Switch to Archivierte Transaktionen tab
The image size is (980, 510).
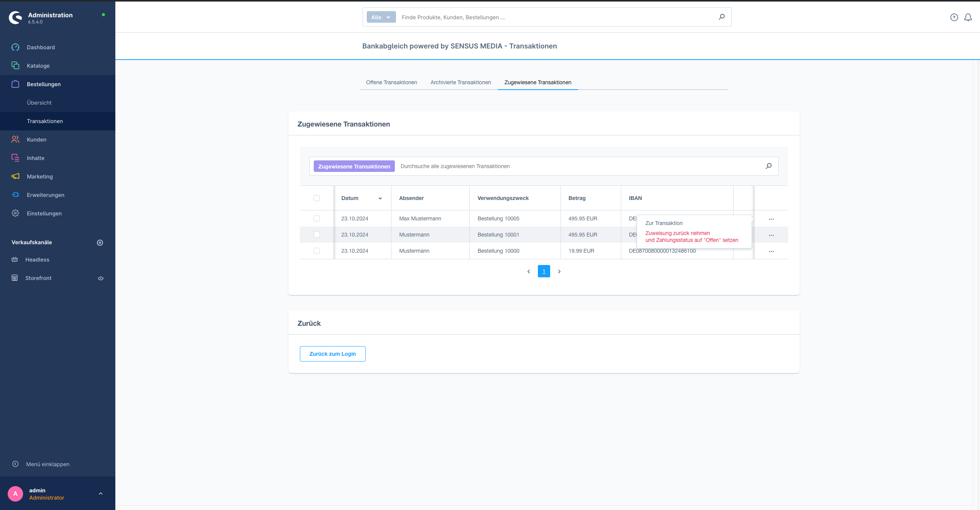click(x=461, y=82)
